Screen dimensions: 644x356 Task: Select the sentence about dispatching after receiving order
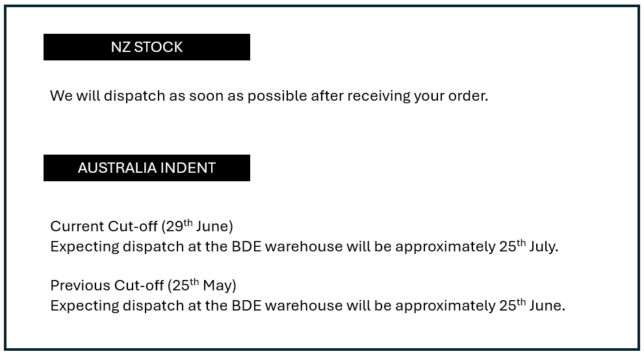coord(269,95)
